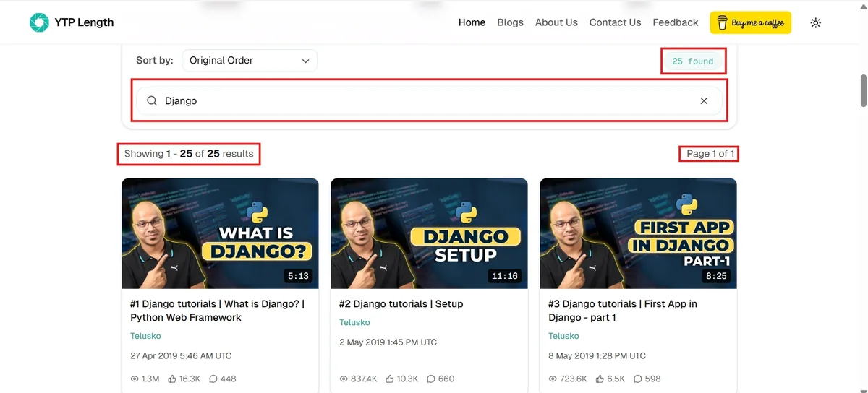Viewport: 868px width, 393px height.
Task: Click the comments icon beside 448
Action: coord(213,379)
